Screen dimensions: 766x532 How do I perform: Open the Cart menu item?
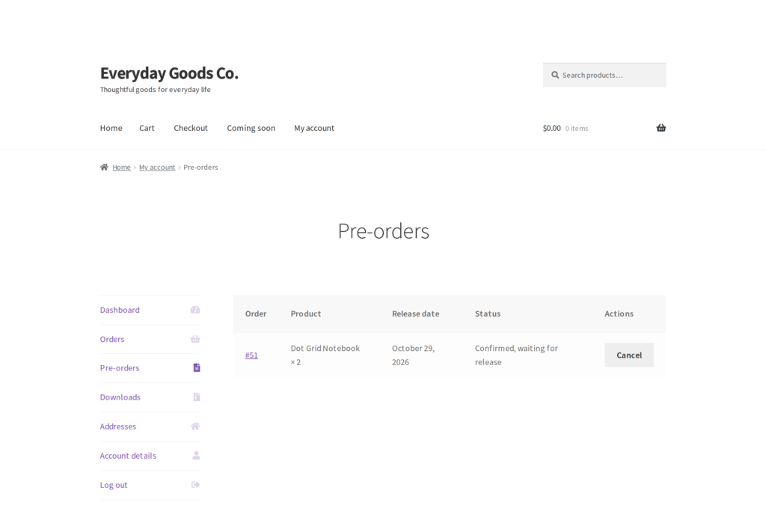click(147, 128)
